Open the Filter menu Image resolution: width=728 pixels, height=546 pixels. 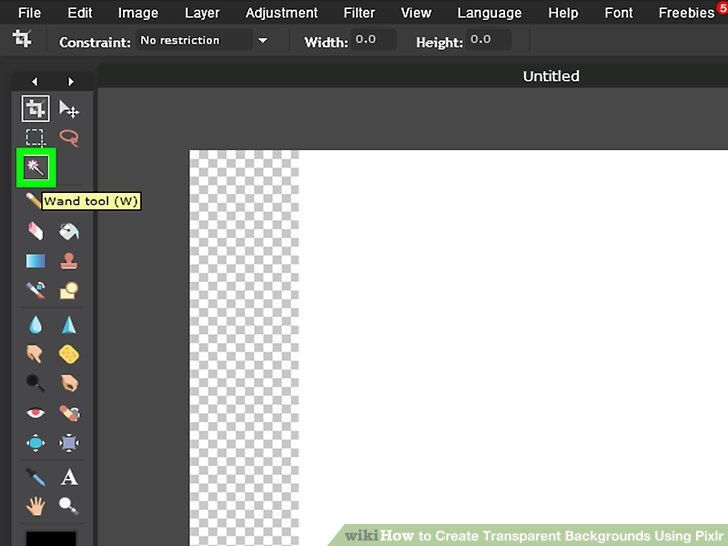pos(359,13)
